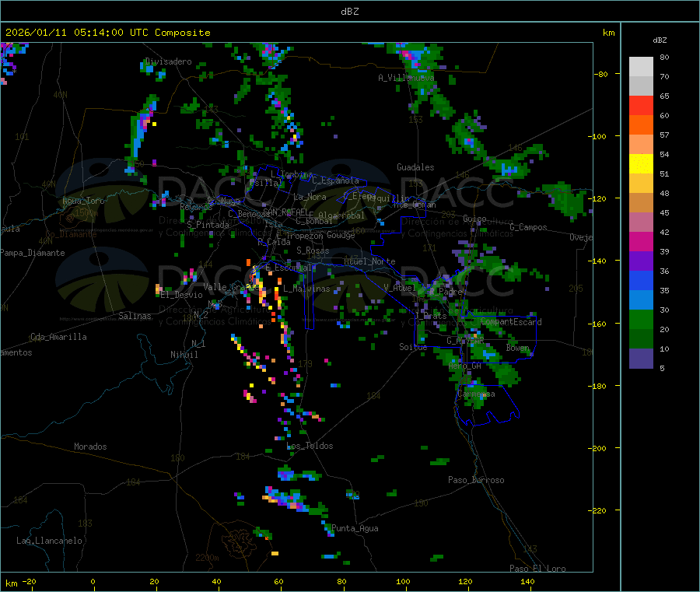Select the 'Bowen' map label
The image size is (700, 592).
point(518,348)
